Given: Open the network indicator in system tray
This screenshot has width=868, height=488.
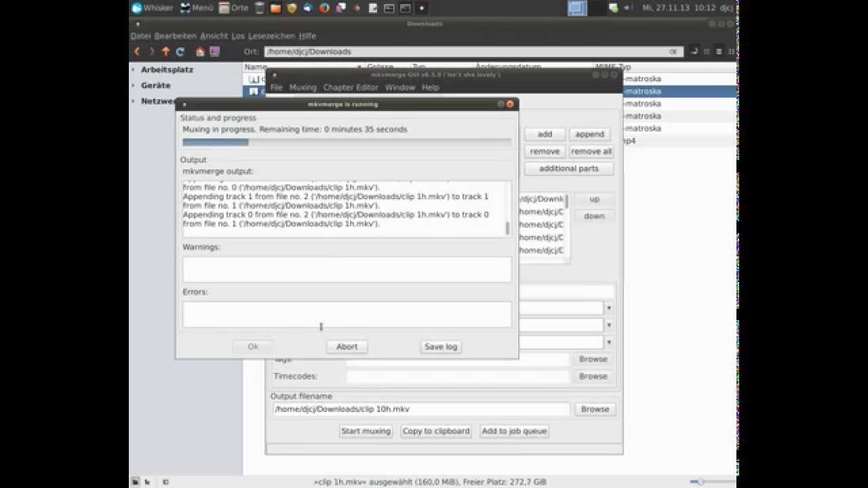Looking at the screenshot, I should [x=613, y=8].
